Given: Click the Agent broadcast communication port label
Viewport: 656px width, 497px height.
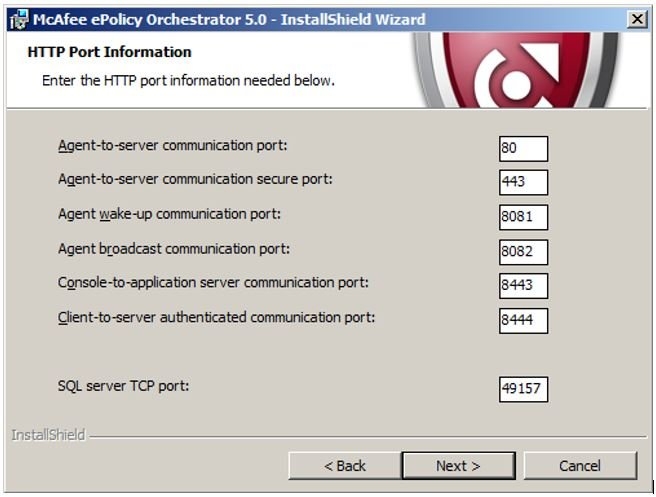Looking at the screenshot, I should [174, 249].
